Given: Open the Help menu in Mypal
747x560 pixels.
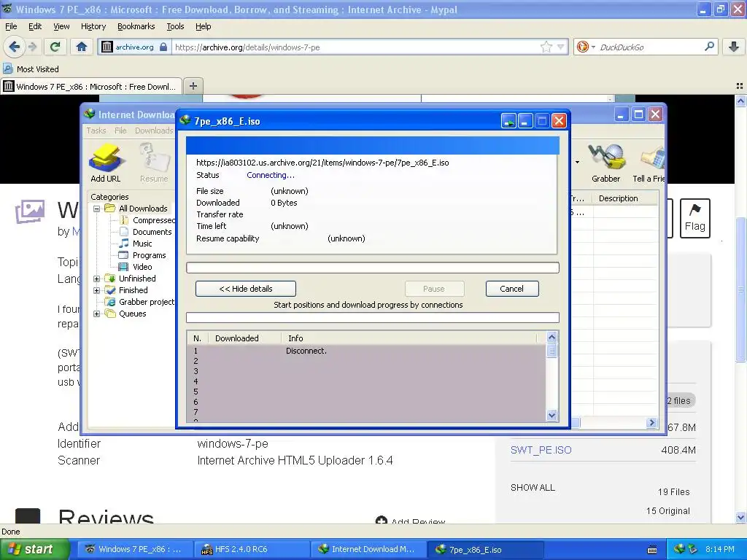Looking at the screenshot, I should point(203,26).
